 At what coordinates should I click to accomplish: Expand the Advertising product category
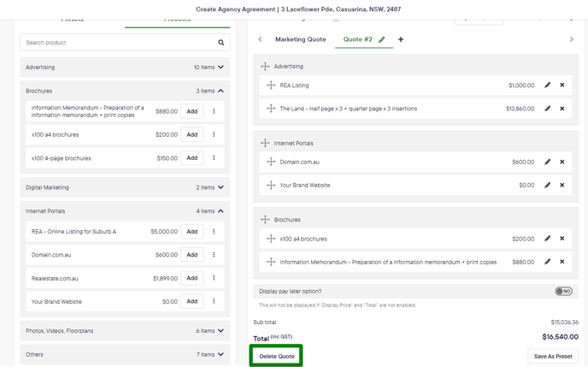point(220,67)
